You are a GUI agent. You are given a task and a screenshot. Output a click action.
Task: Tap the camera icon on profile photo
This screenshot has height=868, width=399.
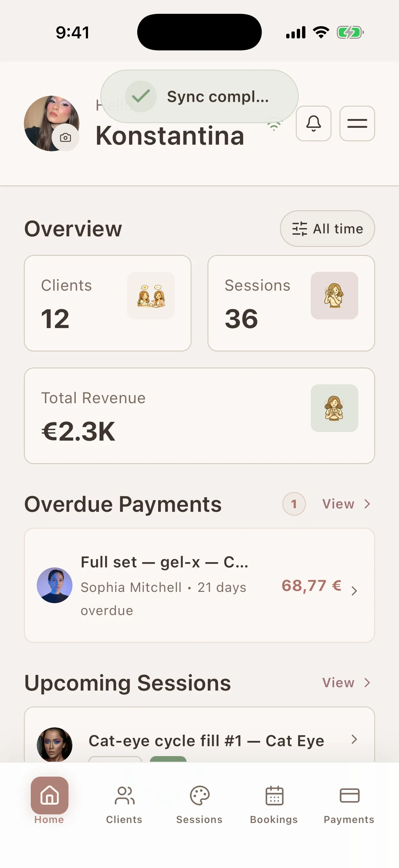point(65,137)
